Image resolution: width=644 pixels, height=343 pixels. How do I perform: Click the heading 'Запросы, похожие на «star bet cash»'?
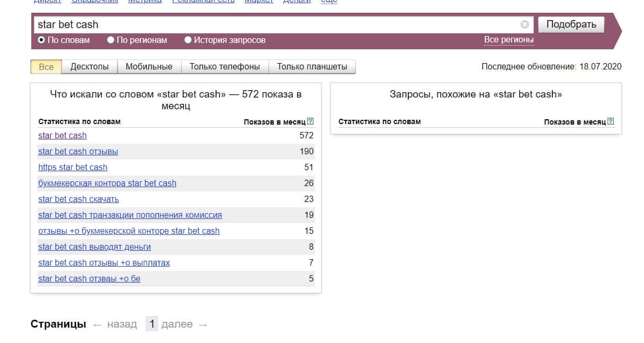click(476, 94)
